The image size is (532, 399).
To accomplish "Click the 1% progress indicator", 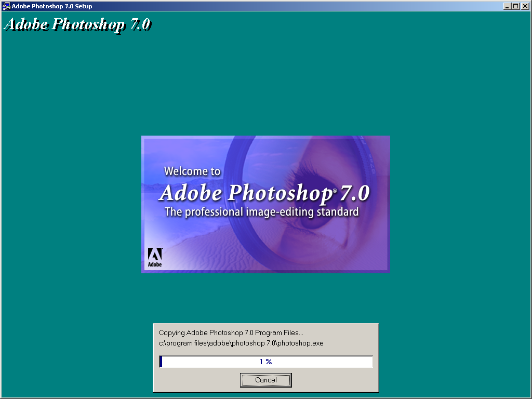I will tap(265, 361).
